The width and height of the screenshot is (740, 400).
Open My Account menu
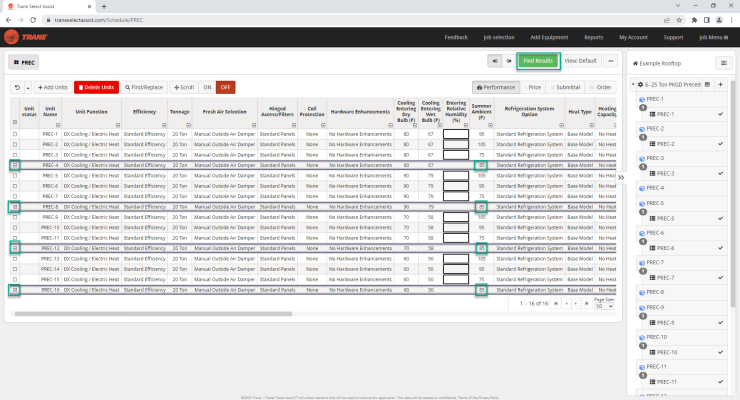coord(633,37)
